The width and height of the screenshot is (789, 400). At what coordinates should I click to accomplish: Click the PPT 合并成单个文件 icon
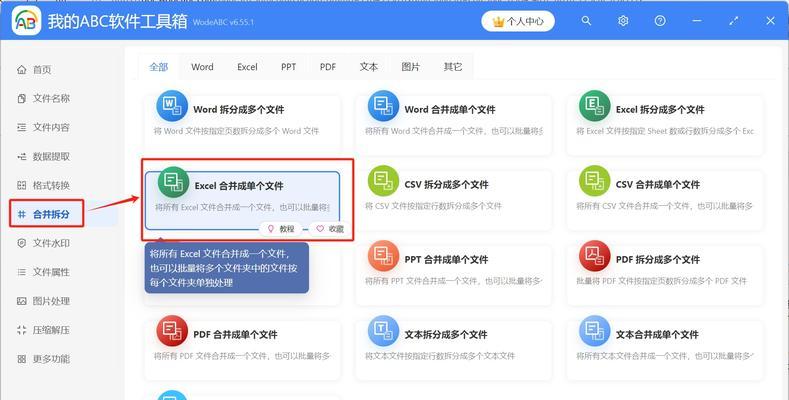[x=383, y=256]
